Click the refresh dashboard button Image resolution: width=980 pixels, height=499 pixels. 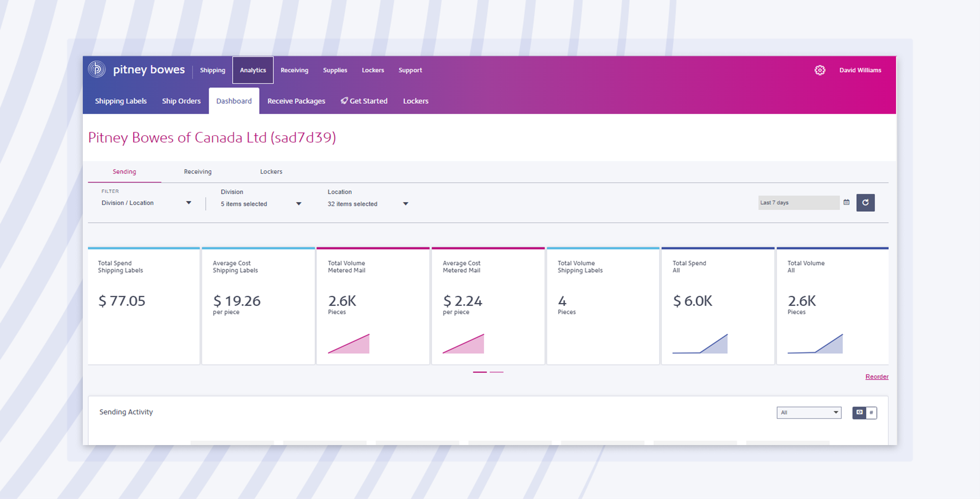865,202
